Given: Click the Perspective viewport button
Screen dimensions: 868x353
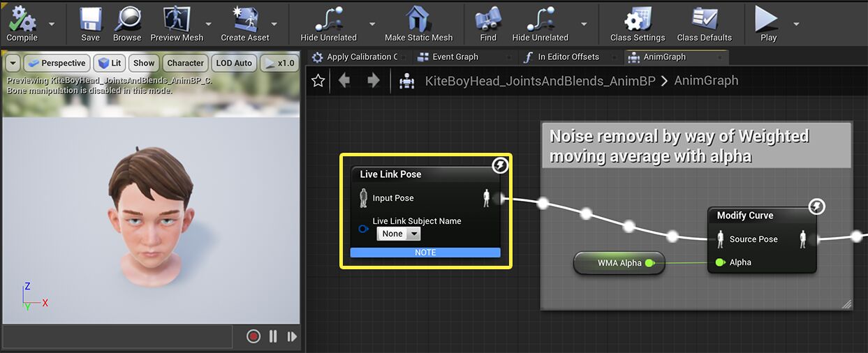Looking at the screenshot, I should 56,63.
